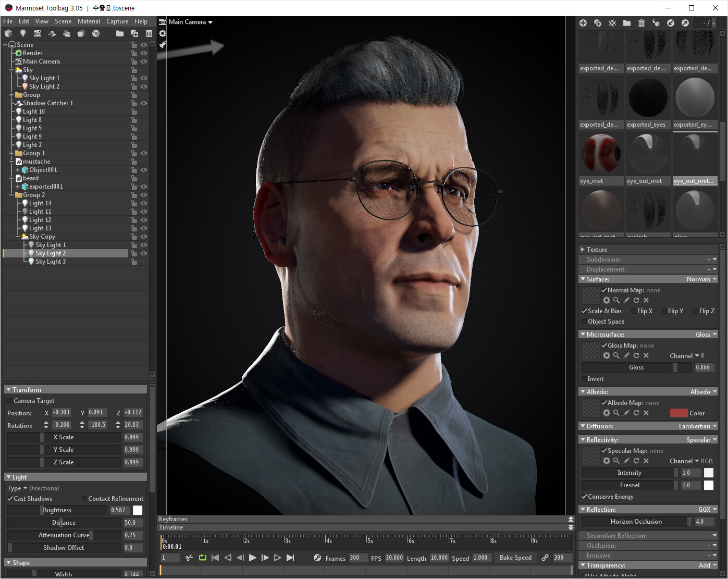Add a shadow catcher object from toolbar
Image resolution: width=728 pixels, height=579 pixels.
(x=52, y=33)
